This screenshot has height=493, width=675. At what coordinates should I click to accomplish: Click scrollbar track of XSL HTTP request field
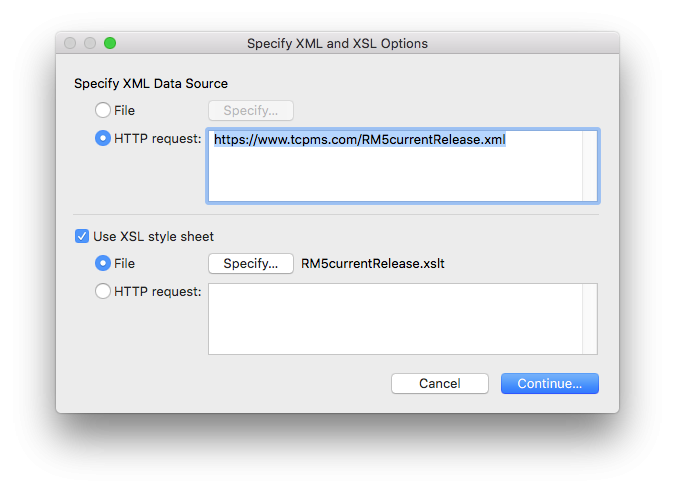point(589,319)
